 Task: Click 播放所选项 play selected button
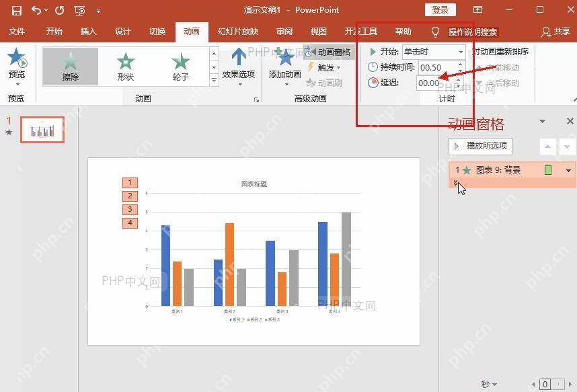pyautogui.click(x=480, y=146)
